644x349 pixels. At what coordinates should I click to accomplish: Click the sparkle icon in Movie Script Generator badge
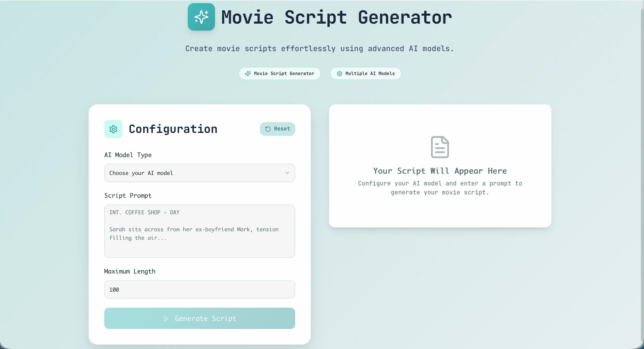pyautogui.click(x=248, y=74)
